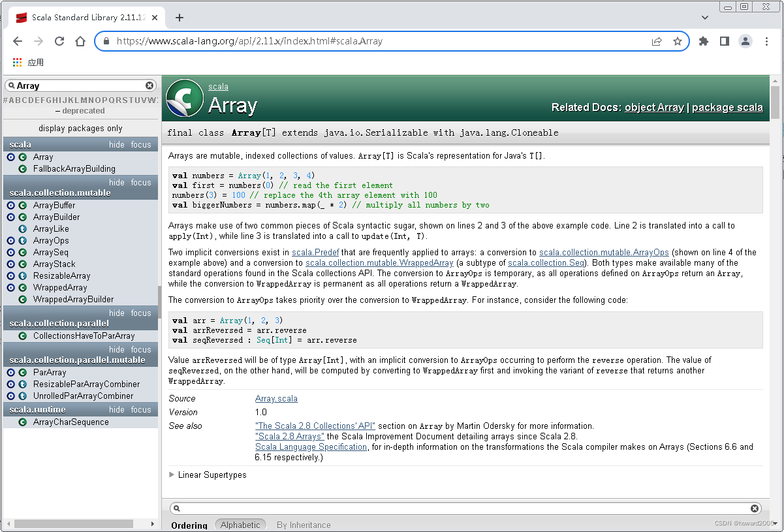Screen dimensions: 784x532
Task: Bookmark this page with the star
Action: point(678,41)
